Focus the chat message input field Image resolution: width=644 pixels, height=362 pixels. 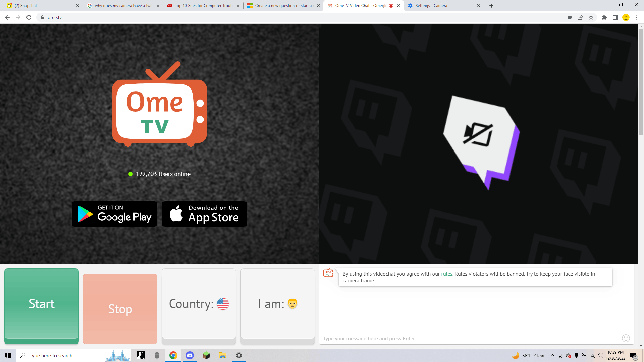(x=470, y=338)
